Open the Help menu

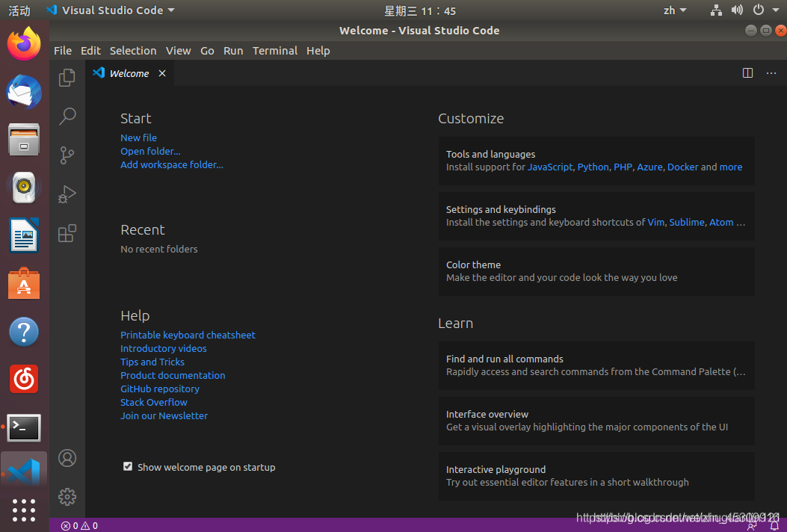tap(318, 51)
